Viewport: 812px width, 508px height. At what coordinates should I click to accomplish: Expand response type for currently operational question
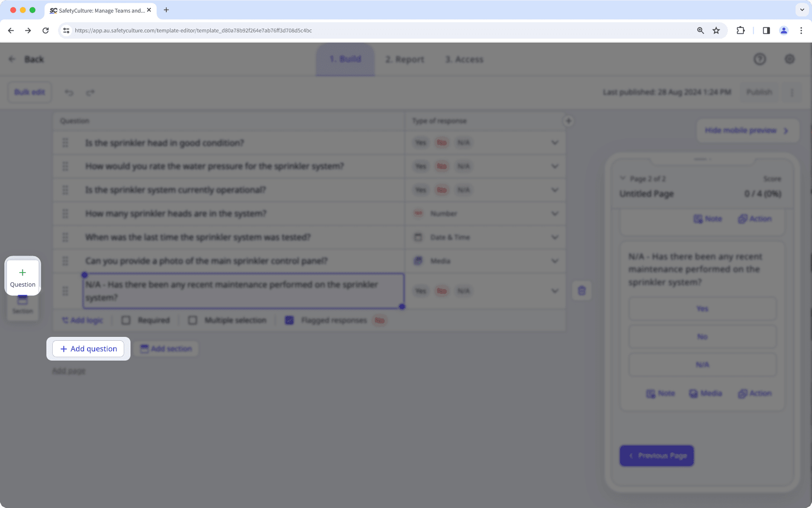[x=555, y=190]
